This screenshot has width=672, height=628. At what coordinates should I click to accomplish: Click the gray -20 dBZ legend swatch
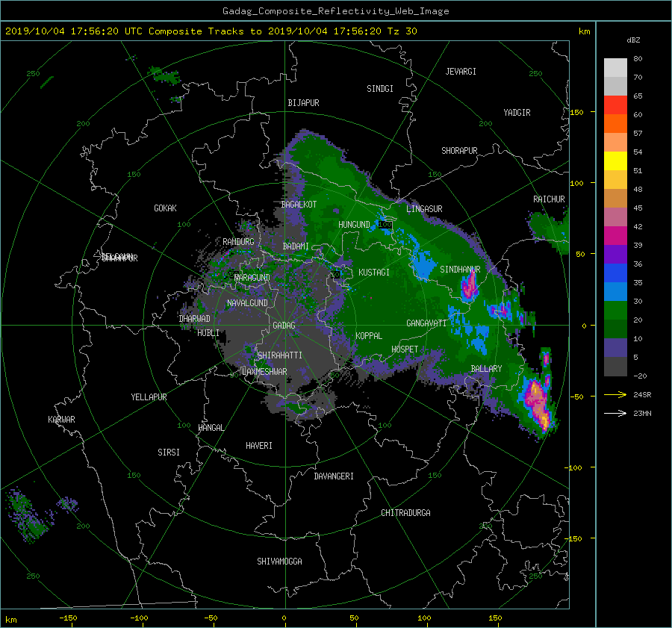[x=615, y=367]
